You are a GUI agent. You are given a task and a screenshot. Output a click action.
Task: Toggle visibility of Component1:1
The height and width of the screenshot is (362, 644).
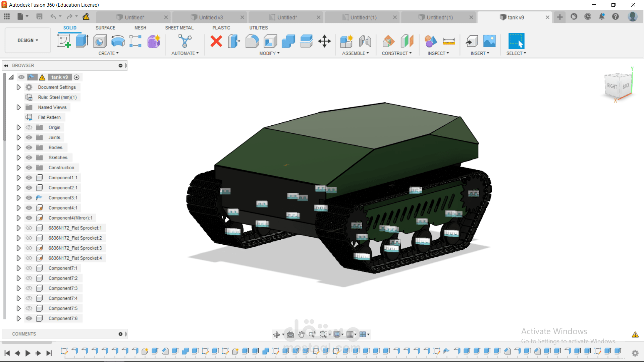click(29, 178)
